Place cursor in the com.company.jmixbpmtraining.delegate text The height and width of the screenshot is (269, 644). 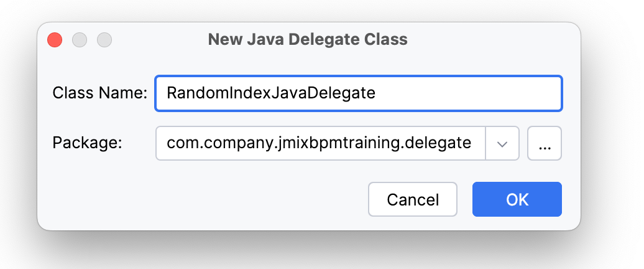pos(318,143)
